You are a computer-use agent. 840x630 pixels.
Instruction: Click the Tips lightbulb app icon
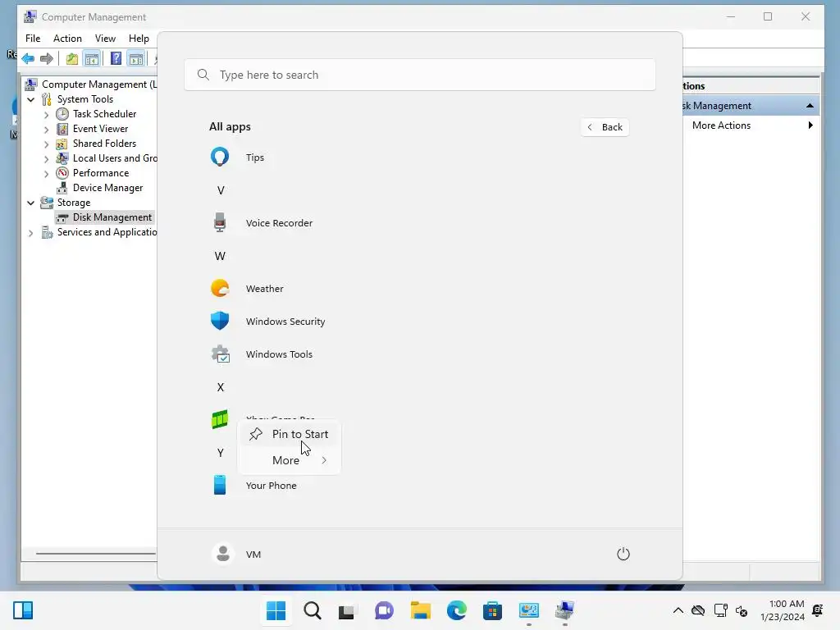pos(220,157)
